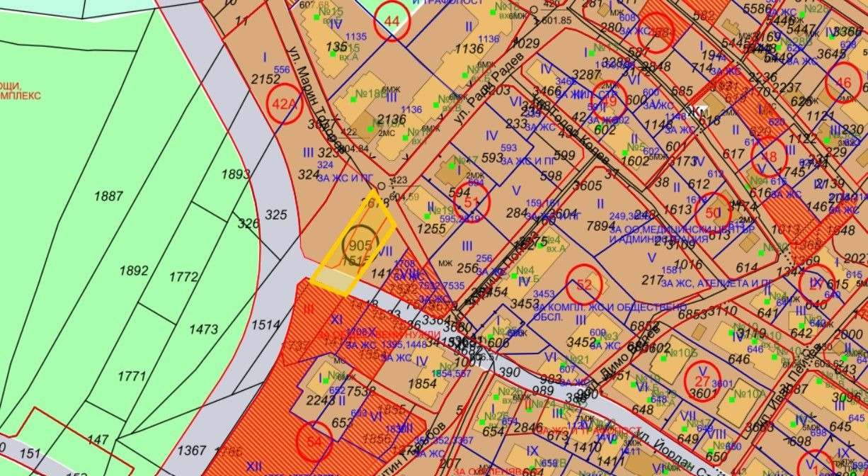Select parcel number 1893
Screen dimensions: 868x476
236,174
